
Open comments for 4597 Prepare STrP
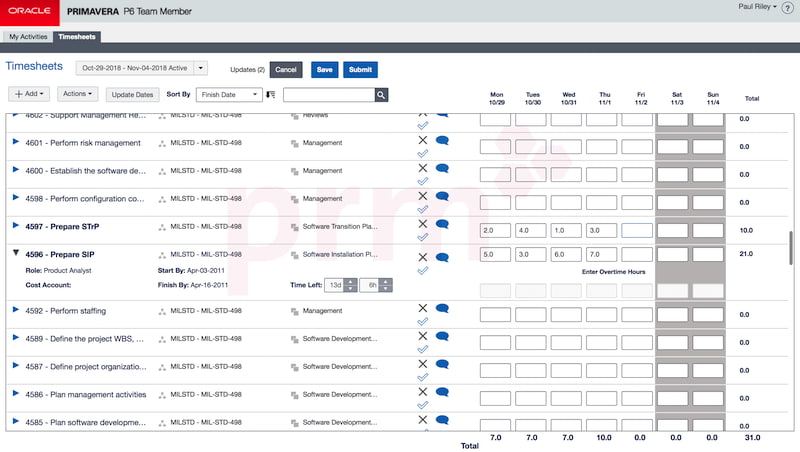(x=441, y=225)
